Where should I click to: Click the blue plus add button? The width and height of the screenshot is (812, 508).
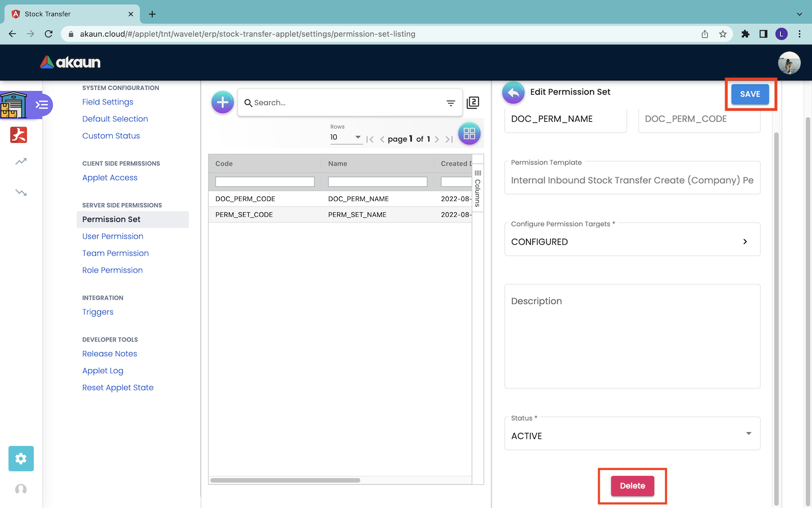coord(223,102)
